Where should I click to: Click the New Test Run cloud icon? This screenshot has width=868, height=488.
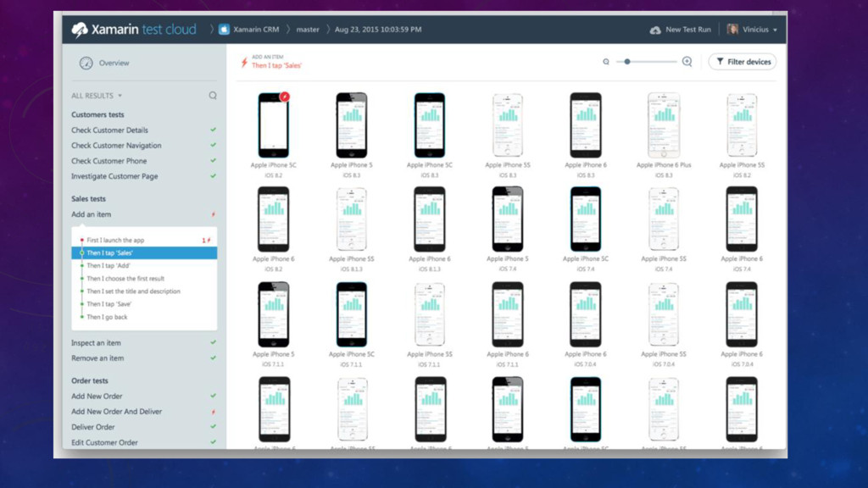pyautogui.click(x=655, y=30)
